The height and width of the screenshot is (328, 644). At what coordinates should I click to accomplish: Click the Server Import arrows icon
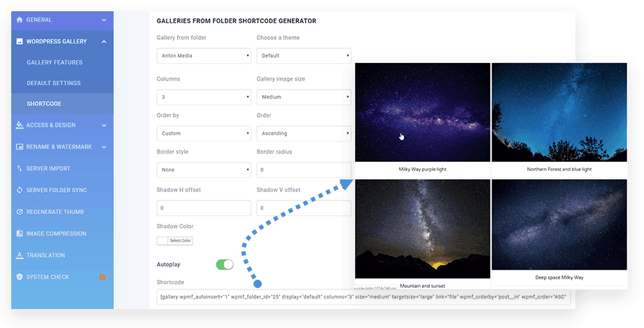click(x=20, y=168)
